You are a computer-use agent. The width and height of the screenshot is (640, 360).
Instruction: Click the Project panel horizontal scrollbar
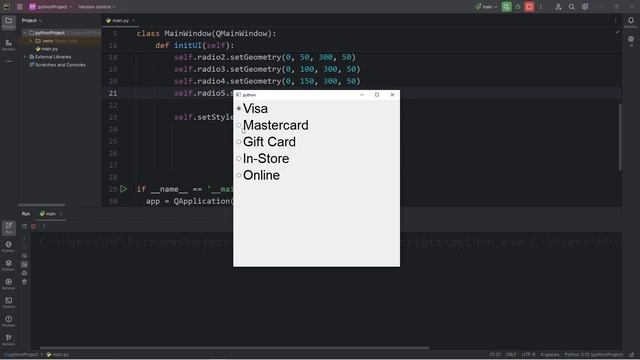point(42,205)
